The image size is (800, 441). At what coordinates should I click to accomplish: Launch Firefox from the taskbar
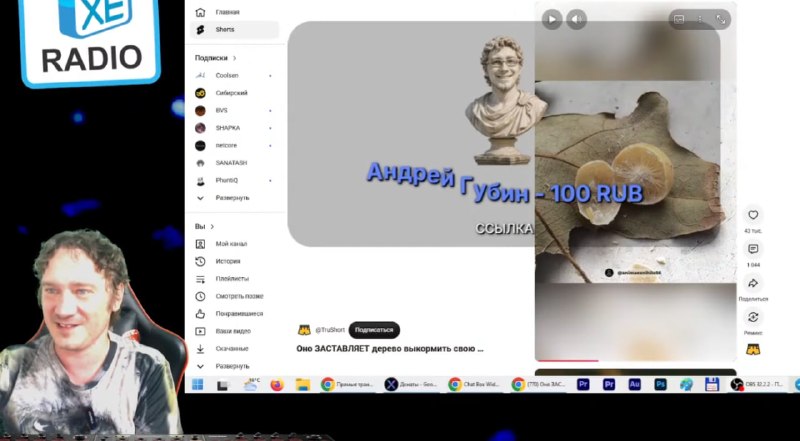[277, 384]
